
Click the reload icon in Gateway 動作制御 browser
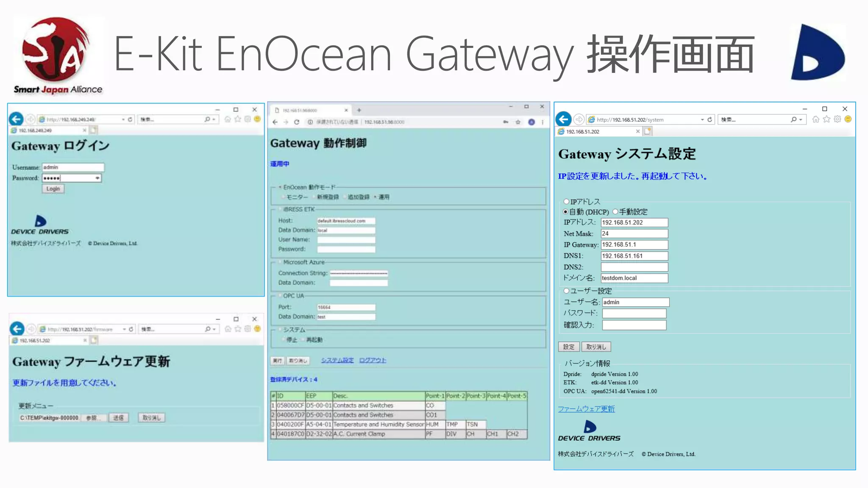[297, 122]
